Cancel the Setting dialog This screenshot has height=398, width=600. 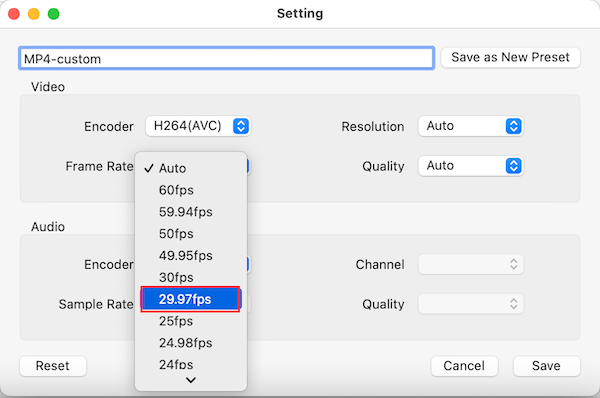tap(464, 366)
